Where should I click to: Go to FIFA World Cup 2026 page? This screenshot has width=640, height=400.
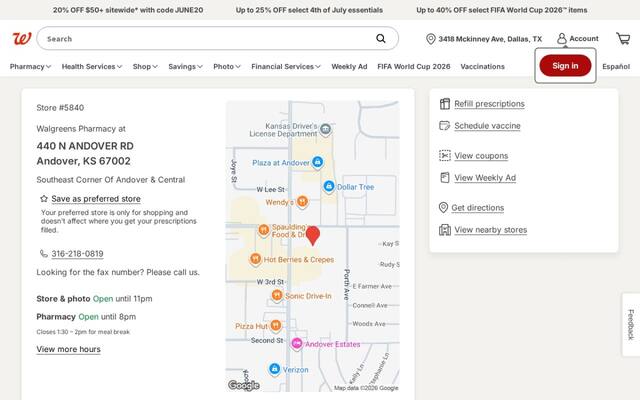pos(413,67)
